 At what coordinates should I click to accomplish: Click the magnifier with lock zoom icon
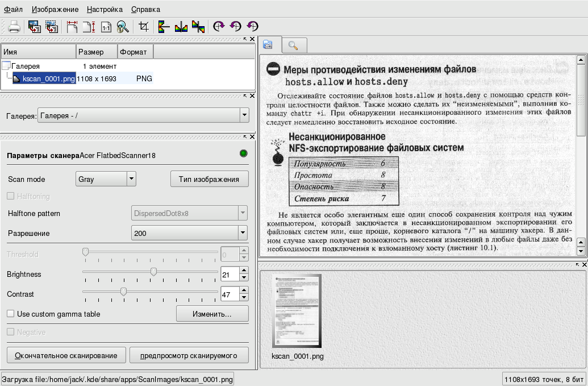coord(123,26)
